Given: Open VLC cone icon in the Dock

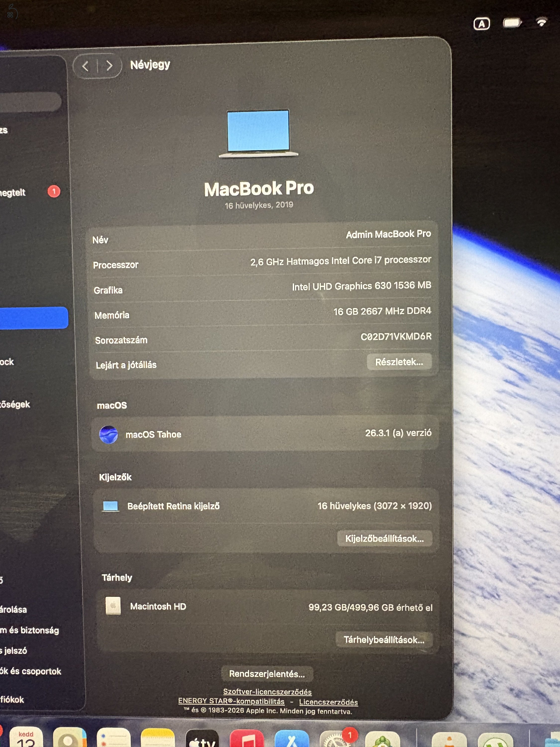Looking at the screenshot, I should tap(449, 740).
